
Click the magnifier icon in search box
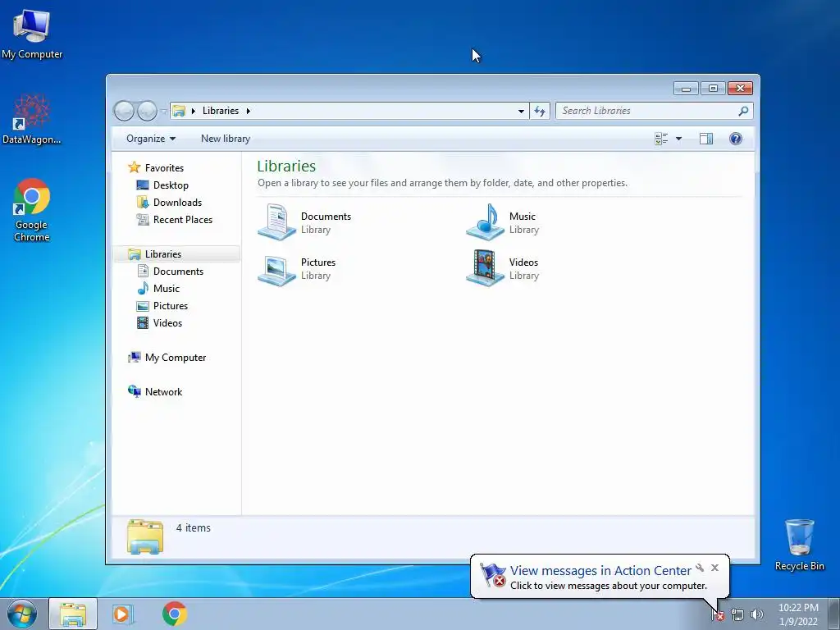coord(743,111)
